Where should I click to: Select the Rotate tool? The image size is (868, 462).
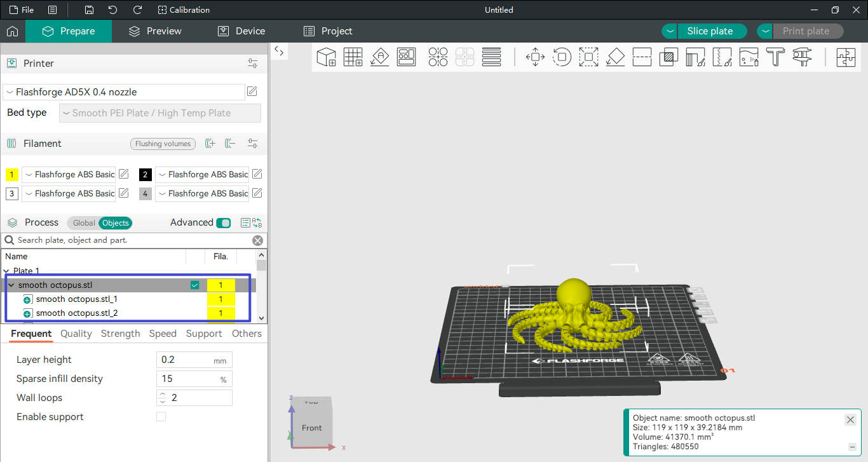coord(562,57)
